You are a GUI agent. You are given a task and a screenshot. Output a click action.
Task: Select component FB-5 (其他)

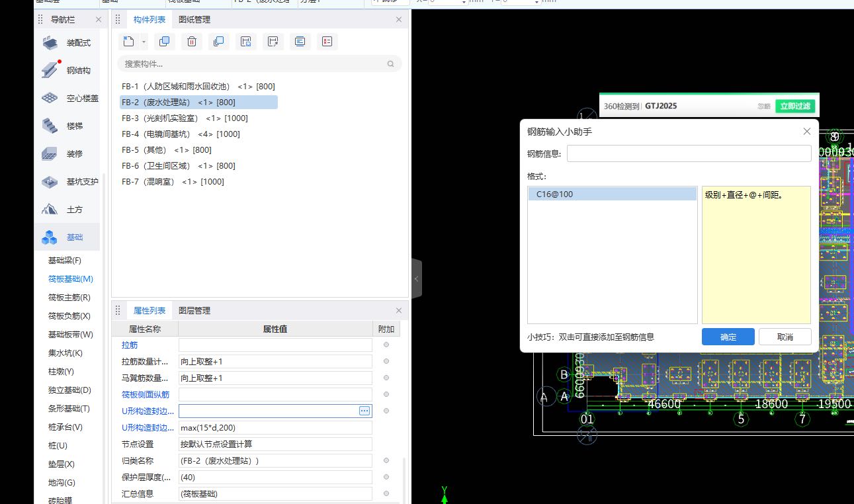pyautogui.click(x=167, y=150)
